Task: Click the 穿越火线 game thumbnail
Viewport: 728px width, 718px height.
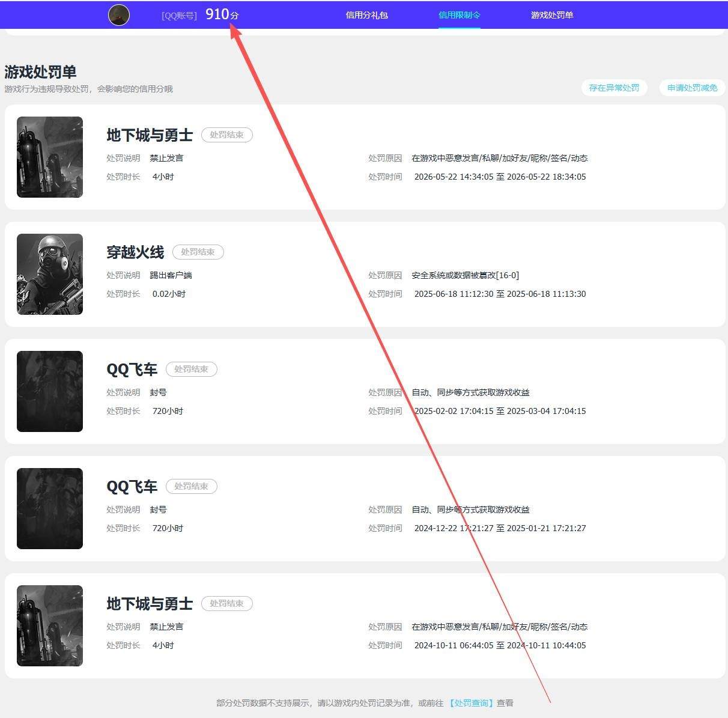Action: click(50, 274)
